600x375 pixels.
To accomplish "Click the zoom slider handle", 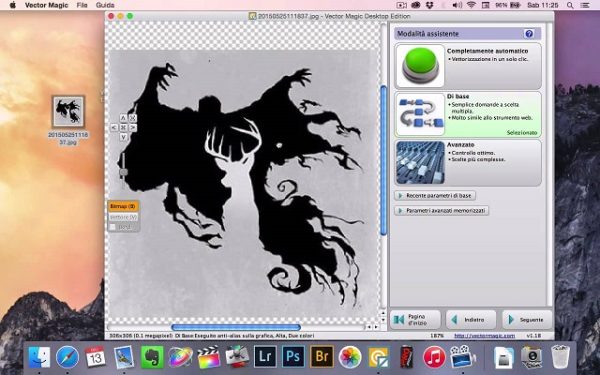I will click(123, 173).
